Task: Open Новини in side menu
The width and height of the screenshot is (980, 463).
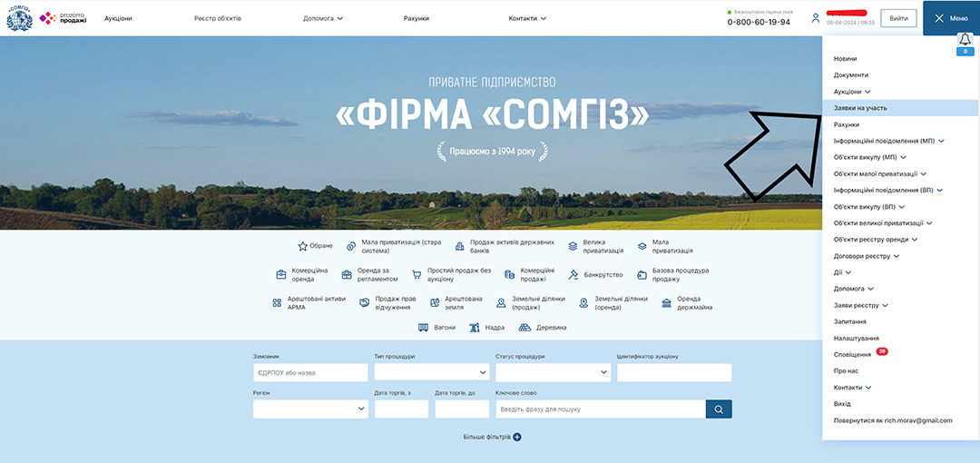Action: [845, 58]
